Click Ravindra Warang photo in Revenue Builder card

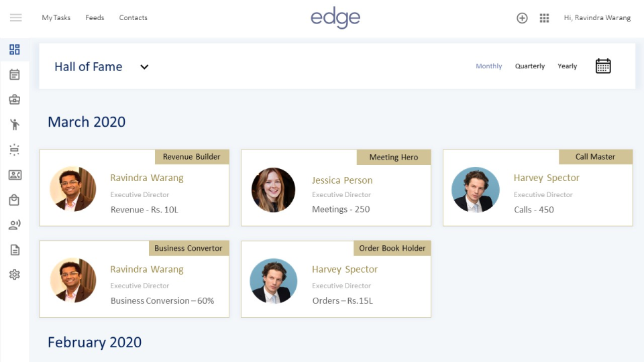[x=72, y=189]
